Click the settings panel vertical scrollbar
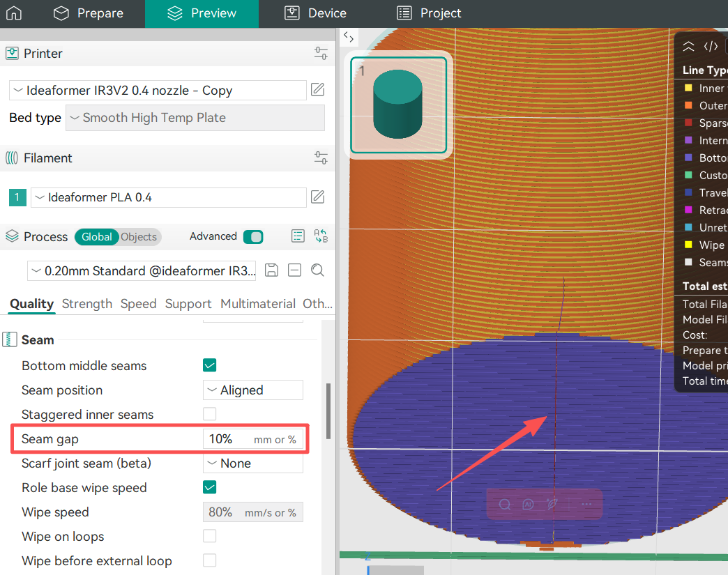 (328, 411)
